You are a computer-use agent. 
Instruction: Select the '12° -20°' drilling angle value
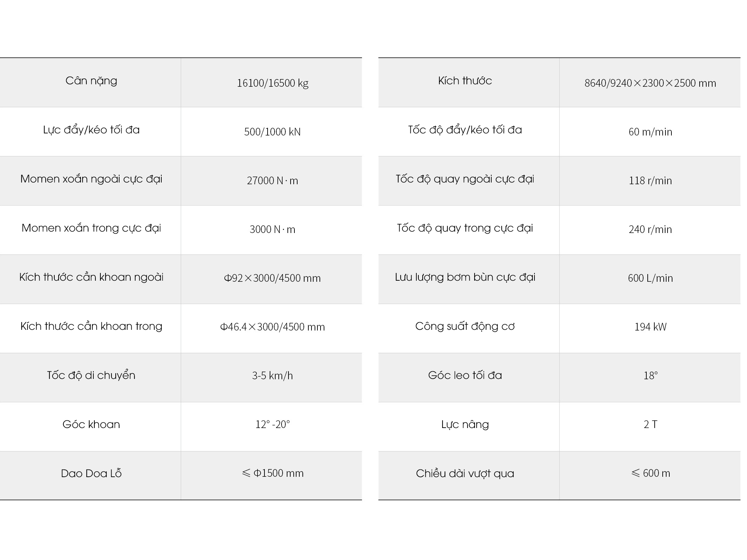272,425
